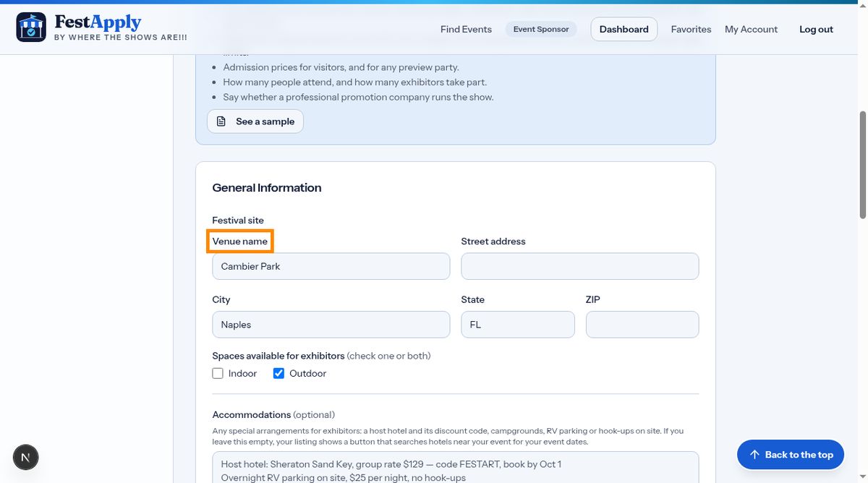
Task: Click the Accommodations text area
Action: pos(456,467)
